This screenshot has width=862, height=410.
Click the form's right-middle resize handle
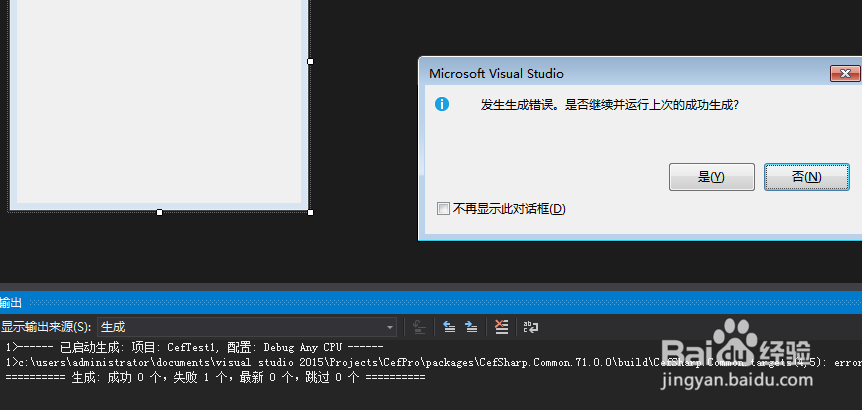(310, 62)
